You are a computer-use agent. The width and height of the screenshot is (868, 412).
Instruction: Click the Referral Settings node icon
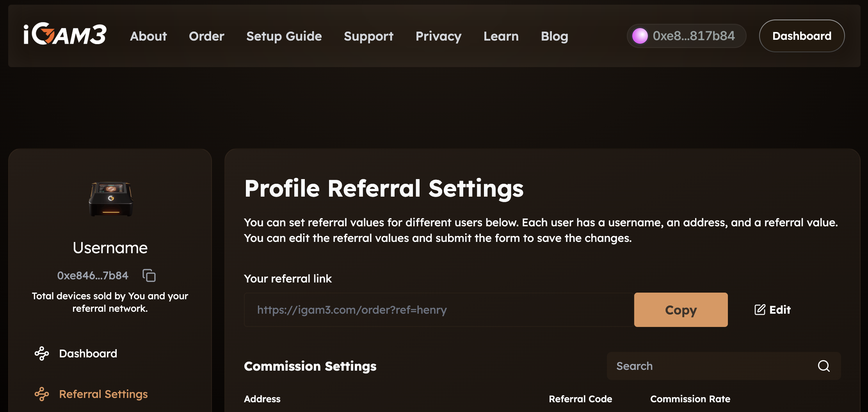[42, 394]
